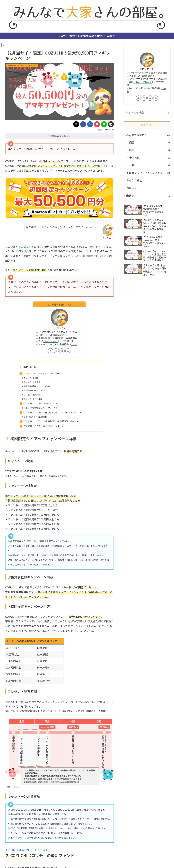Jump to キャンペーン期間 in contents
Image resolution: width=174 pixels, height=868 pixels.
pos(31,378)
